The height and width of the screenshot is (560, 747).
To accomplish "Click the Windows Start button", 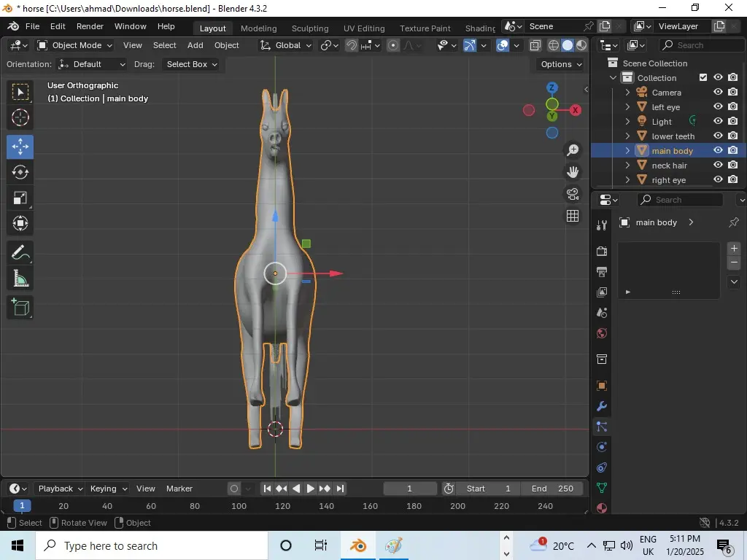I will tap(18, 545).
